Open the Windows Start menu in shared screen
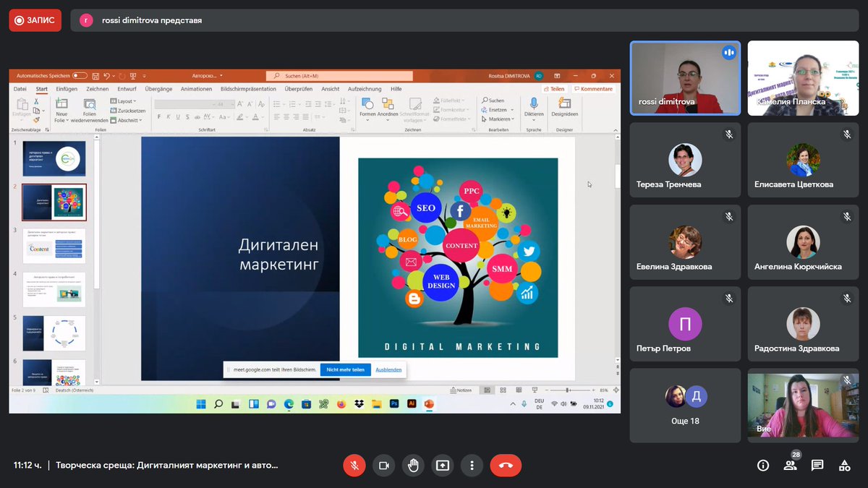This screenshot has height=488, width=868. point(201,404)
